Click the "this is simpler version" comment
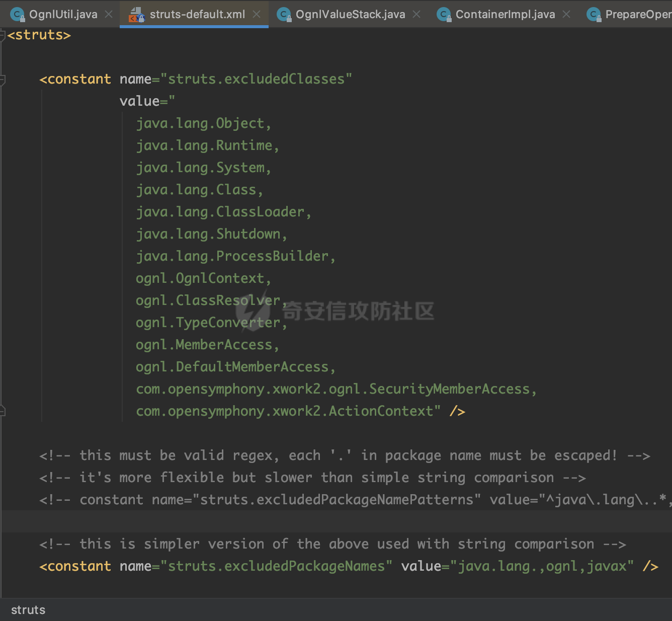The width and height of the screenshot is (672, 621). coord(333,544)
